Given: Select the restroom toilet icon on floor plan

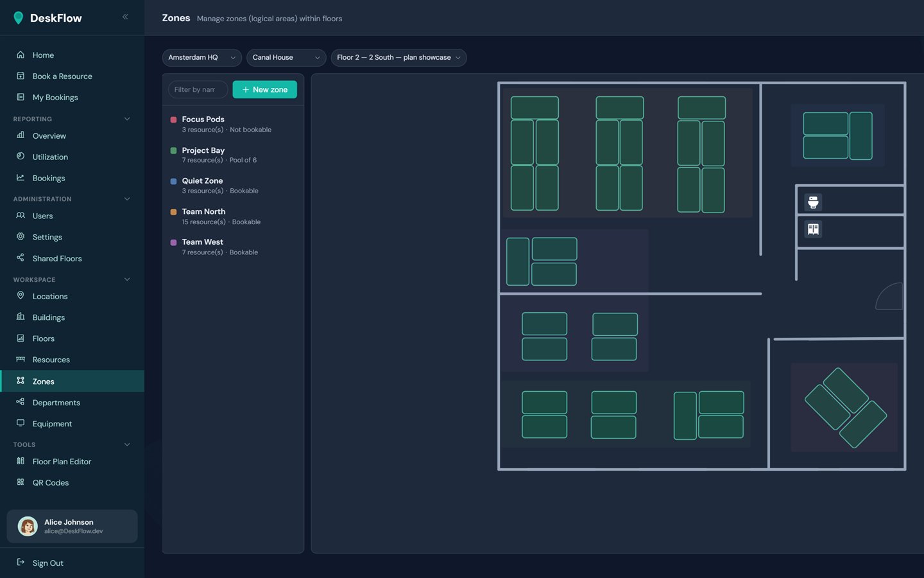Looking at the screenshot, I should pyautogui.click(x=813, y=202).
